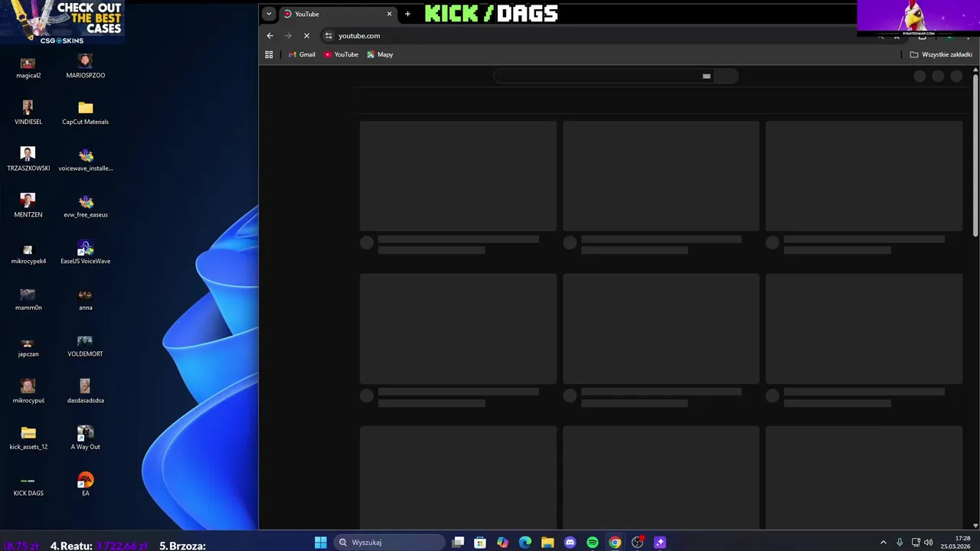
Task: Open the volume tray control
Action: [929, 543]
